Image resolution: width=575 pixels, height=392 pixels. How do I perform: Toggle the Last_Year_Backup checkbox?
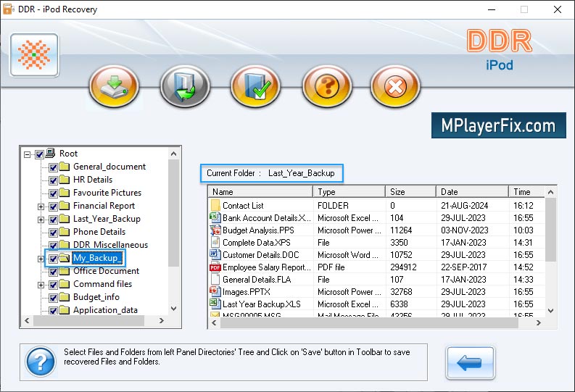coord(53,220)
